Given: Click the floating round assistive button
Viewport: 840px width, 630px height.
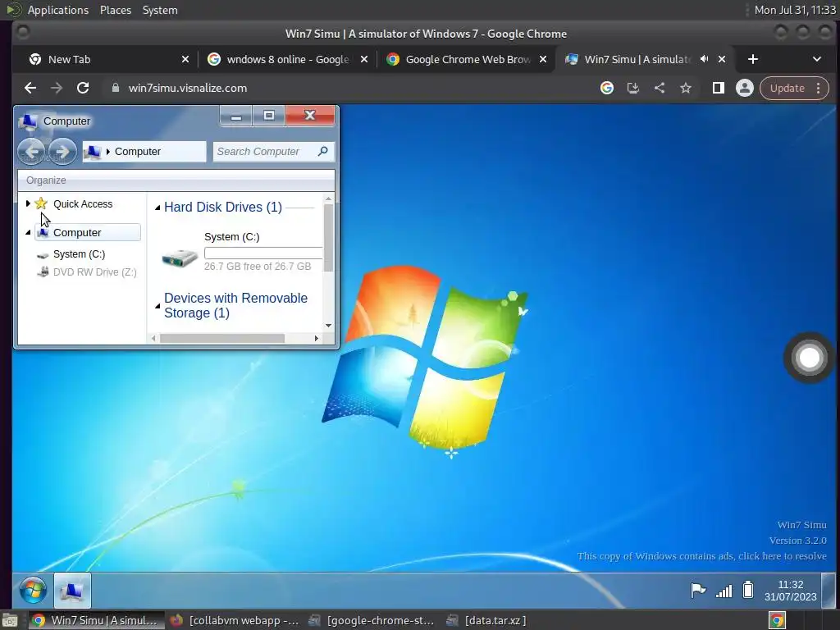Looking at the screenshot, I should coord(810,358).
